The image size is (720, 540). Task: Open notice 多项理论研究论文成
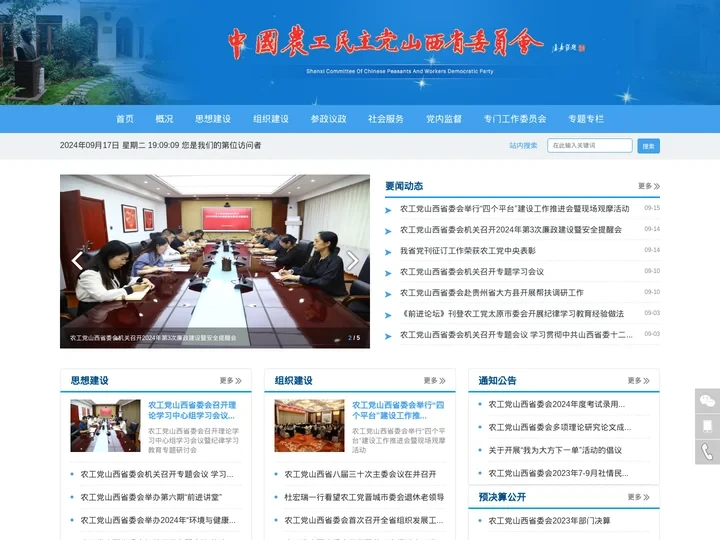click(560, 428)
